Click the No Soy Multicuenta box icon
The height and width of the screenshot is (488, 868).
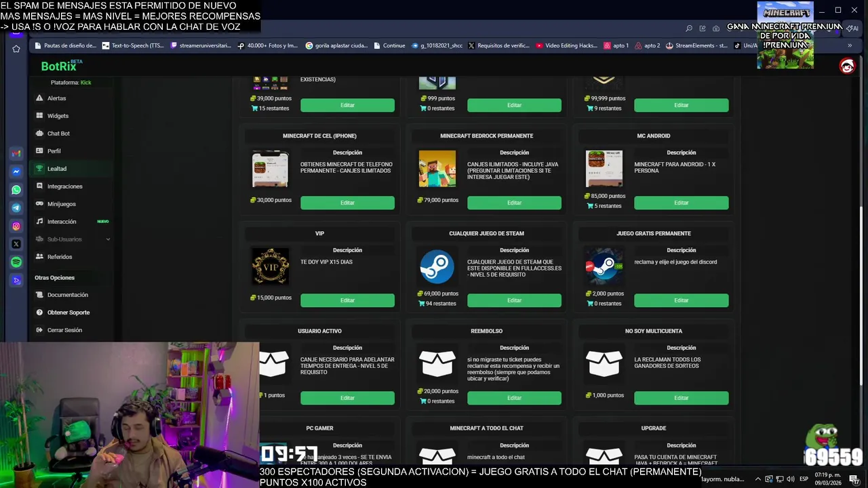coord(604,364)
